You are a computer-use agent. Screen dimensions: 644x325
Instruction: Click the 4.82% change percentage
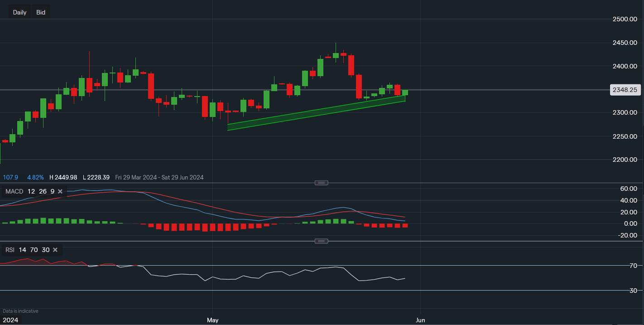point(35,177)
